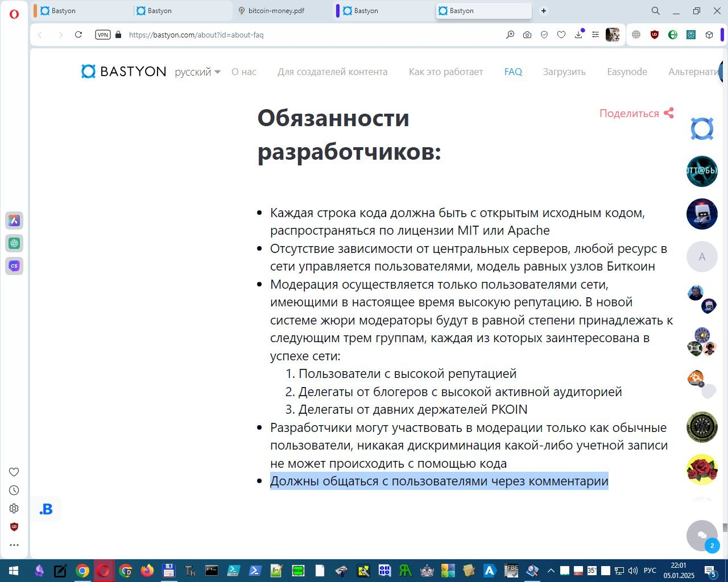The height and width of the screenshot is (582, 728).
Task: Click the cat profile avatar in toolbar
Action: click(x=613, y=35)
